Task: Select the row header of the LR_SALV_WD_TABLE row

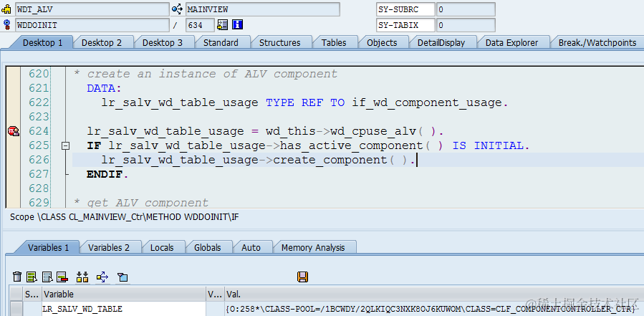Action: pyautogui.click(x=16, y=309)
